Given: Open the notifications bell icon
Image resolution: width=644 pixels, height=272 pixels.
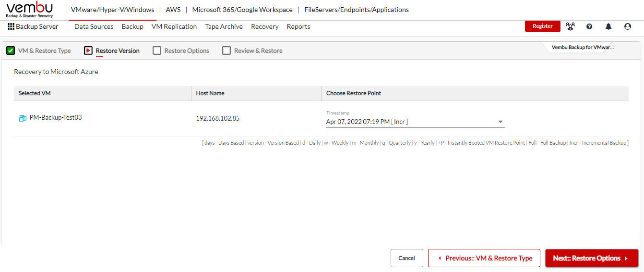Looking at the screenshot, I should (608, 27).
